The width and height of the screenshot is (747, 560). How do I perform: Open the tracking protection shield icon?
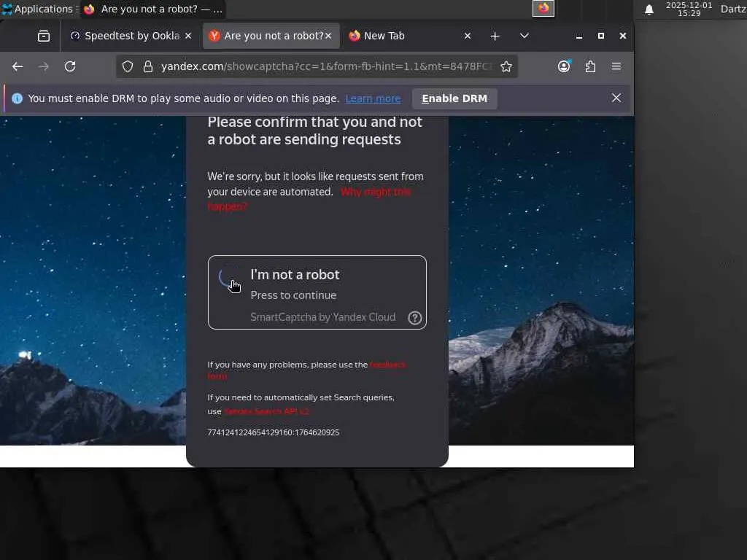click(x=128, y=66)
